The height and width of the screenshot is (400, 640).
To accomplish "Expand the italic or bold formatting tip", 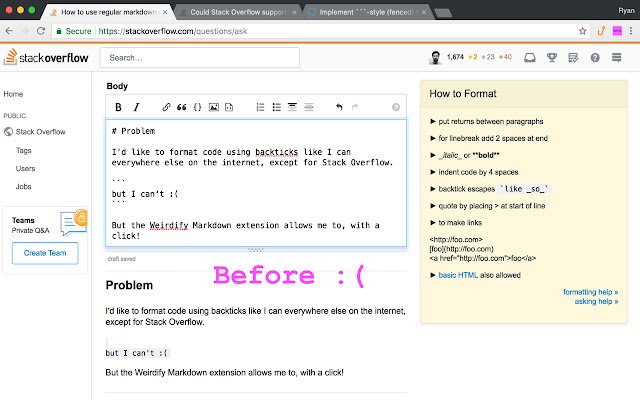I will pos(465,155).
